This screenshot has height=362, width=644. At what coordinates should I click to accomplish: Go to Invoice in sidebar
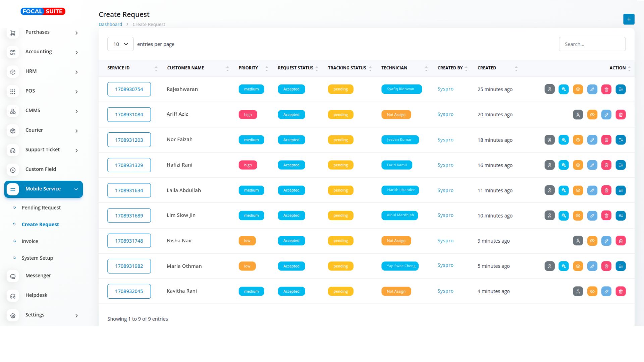30,241
